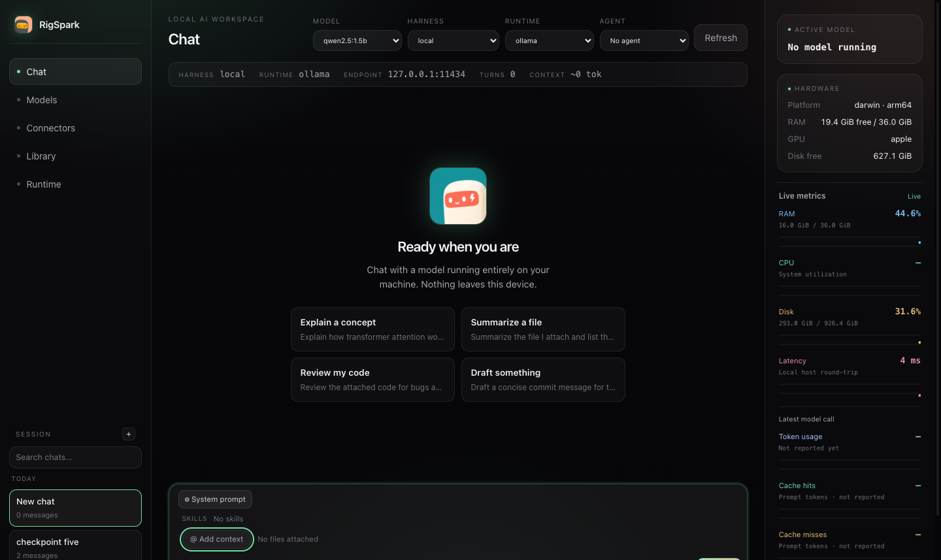Click the RAM live metric 44.6%
The width and height of the screenshot is (941, 560).
(908, 214)
